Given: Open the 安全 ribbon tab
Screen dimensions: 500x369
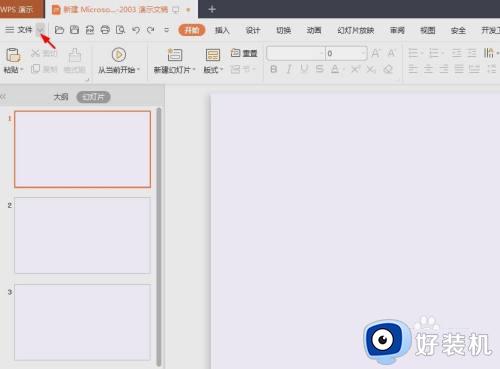Looking at the screenshot, I should point(458,30).
